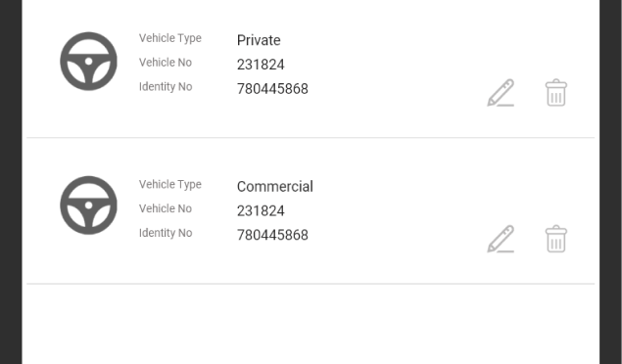
Task: Delete the Commercial vehicle entry via trash icon
Action: pyautogui.click(x=556, y=239)
